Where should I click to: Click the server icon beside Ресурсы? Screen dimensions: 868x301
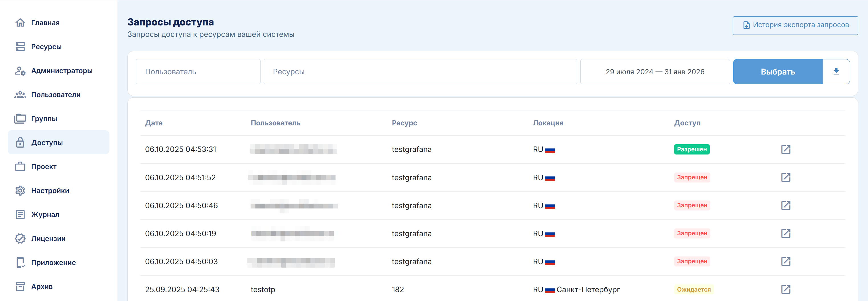click(x=20, y=47)
